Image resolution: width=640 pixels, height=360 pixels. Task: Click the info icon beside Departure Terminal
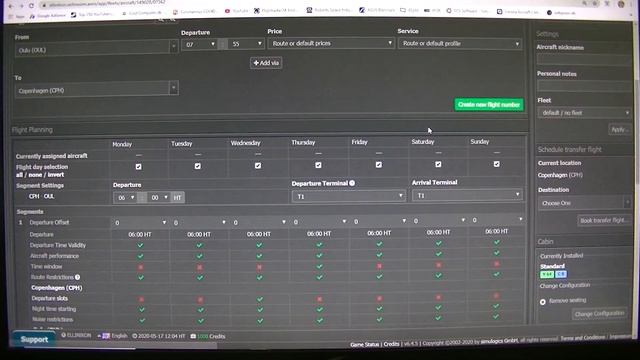coord(352,183)
